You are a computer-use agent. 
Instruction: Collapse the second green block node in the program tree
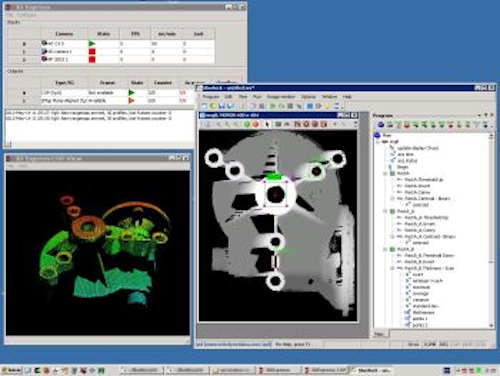point(386,211)
